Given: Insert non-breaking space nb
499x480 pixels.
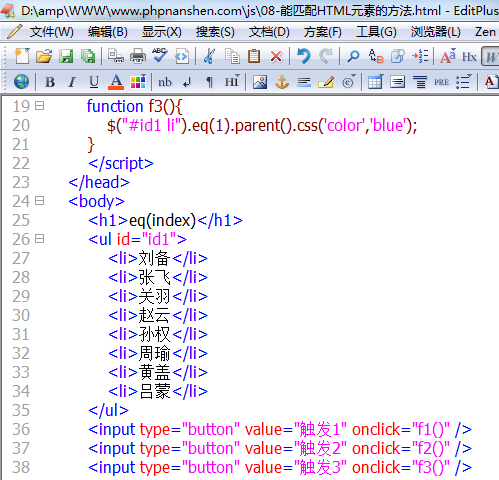Looking at the screenshot, I should 165,82.
